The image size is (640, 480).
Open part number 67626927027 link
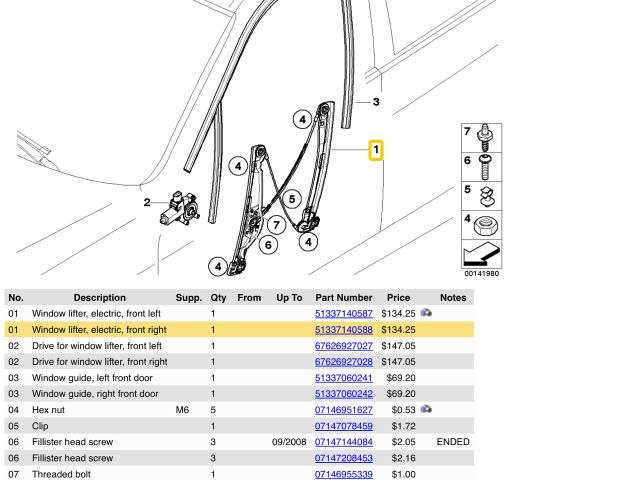coord(343,346)
